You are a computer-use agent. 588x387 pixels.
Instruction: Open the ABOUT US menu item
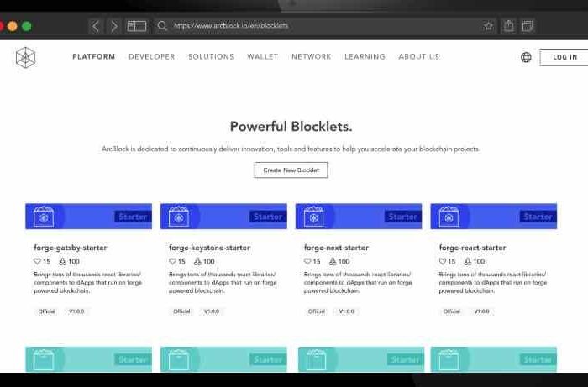pos(419,56)
